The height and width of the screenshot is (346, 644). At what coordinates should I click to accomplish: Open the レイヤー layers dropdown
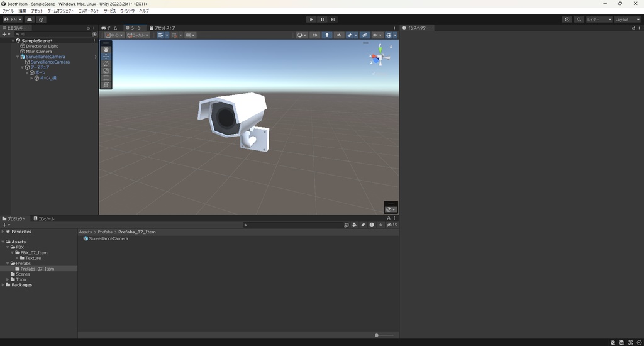599,20
